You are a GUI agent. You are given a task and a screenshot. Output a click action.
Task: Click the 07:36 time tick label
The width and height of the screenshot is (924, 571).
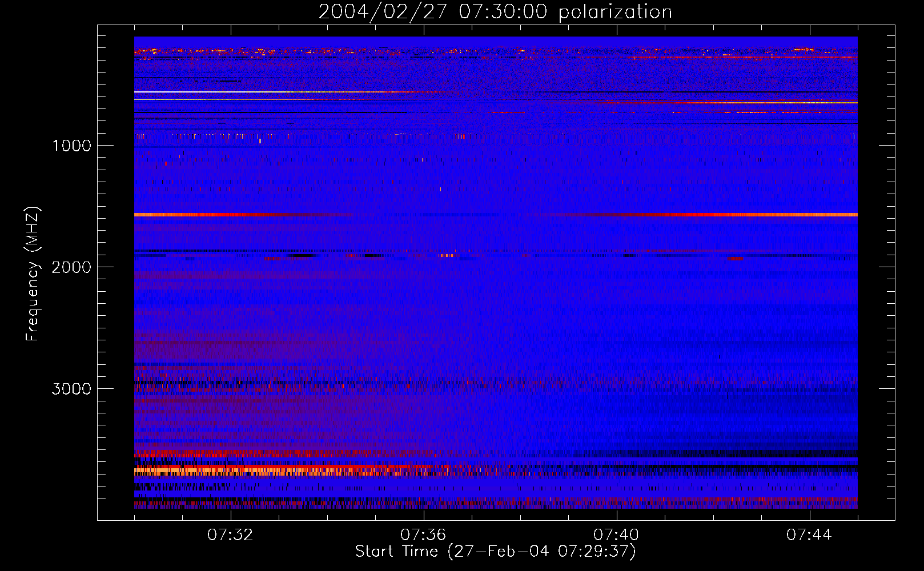[423, 535]
